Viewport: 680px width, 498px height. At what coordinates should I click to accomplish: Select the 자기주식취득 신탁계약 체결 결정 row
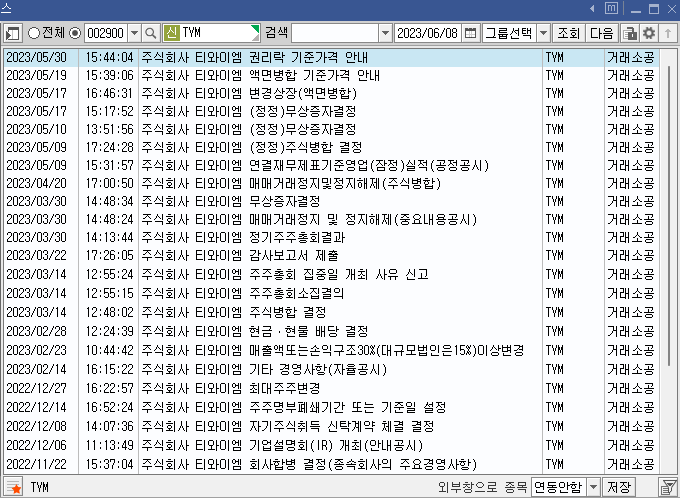click(x=331, y=426)
